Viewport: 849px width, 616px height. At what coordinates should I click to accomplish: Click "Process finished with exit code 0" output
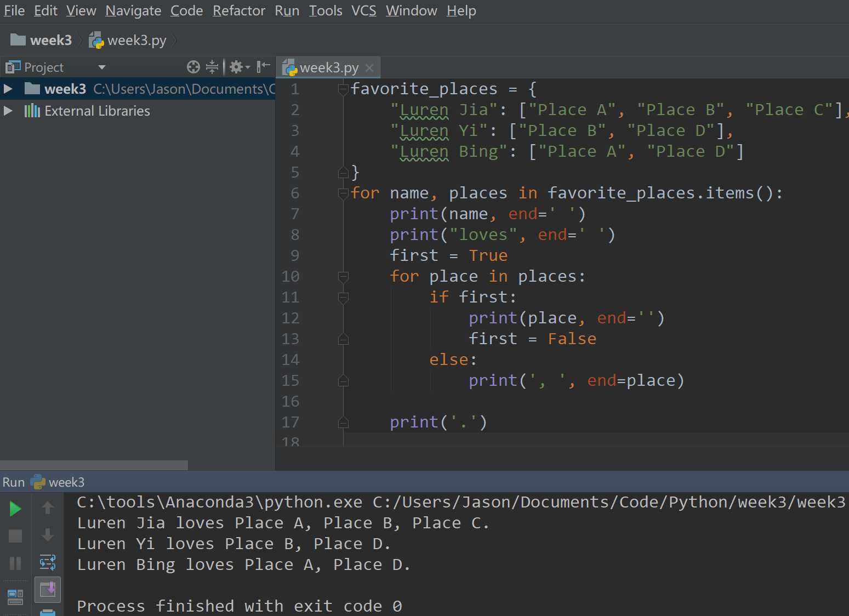240,606
